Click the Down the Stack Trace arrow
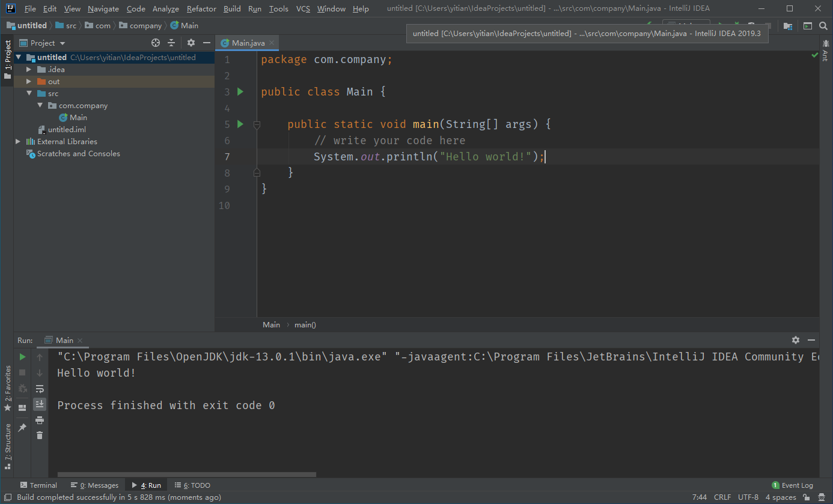The width and height of the screenshot is (833, 504). (40, 373)
